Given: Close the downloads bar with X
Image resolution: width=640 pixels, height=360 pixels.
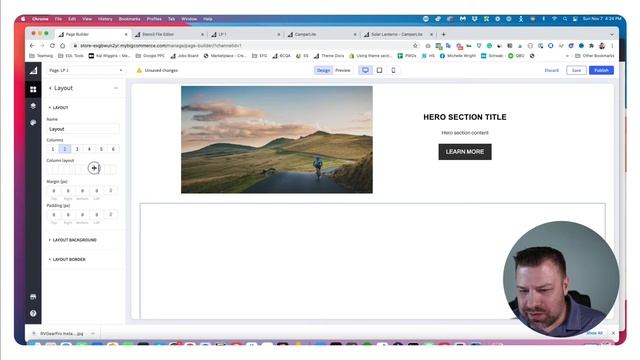Looking at the screenshot, I should (613, 333).
